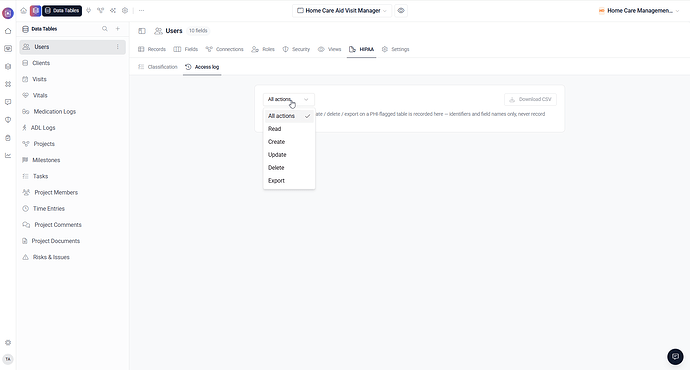The height and width of the screenshot is (370, 690).
Task: Click the chart analytics icon in left rail
Action: [8, 155]
